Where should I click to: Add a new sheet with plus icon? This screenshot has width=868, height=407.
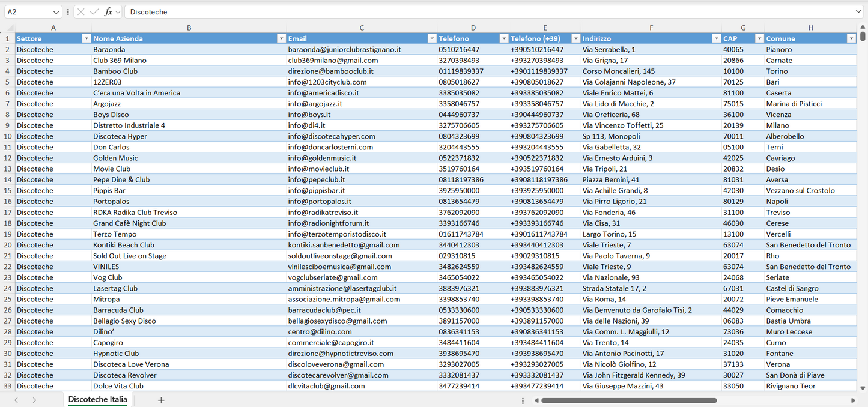click(161, 400)
